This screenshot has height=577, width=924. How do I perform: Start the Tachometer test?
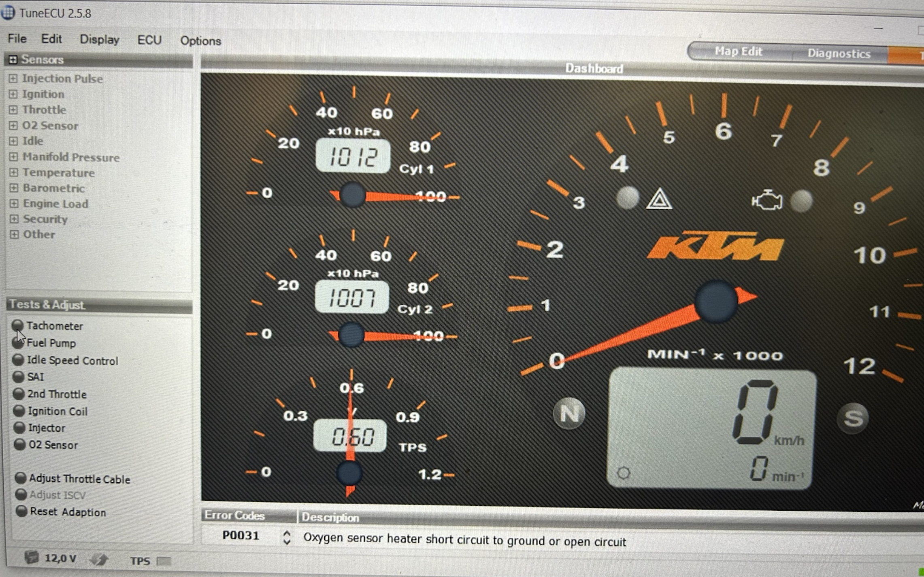[x=17, y=325]
